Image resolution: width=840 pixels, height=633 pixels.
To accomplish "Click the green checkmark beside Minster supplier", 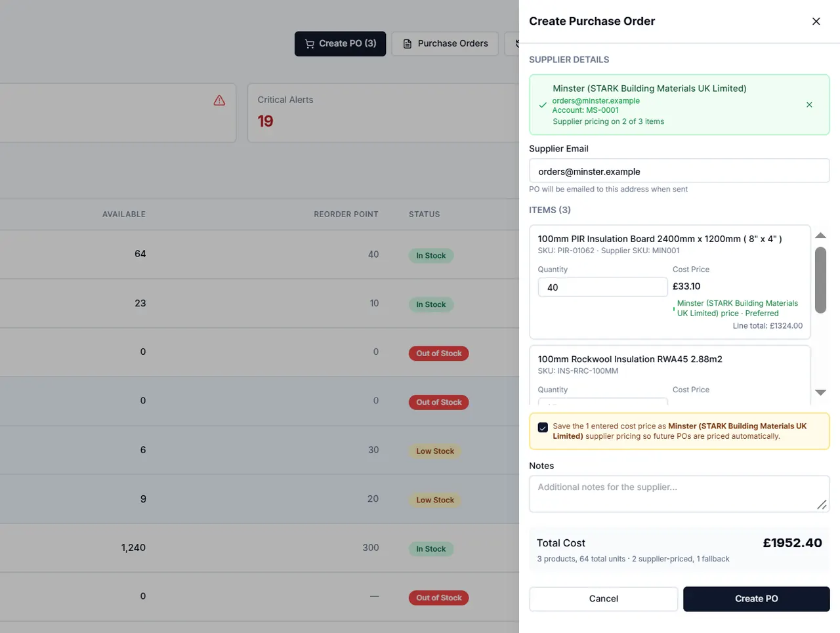I will [x=543, y=105].
